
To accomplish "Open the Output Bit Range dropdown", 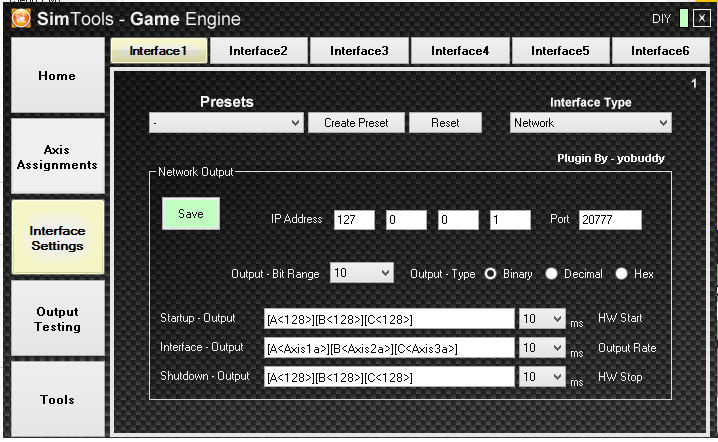I will click(362, 273).
